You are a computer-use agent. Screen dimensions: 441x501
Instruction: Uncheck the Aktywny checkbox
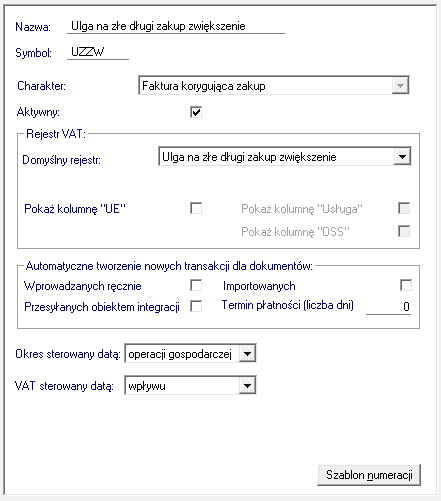click(x=196, y=112)
